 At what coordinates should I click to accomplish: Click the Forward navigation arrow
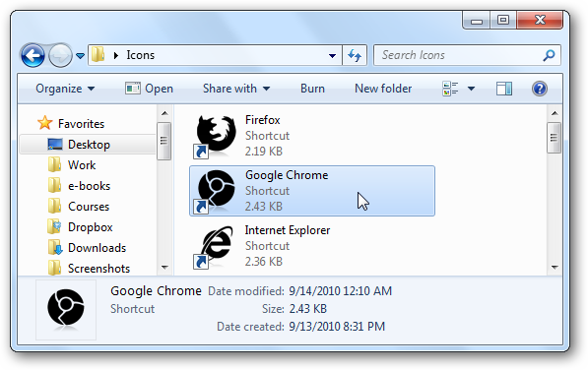(x=60, y=55)
